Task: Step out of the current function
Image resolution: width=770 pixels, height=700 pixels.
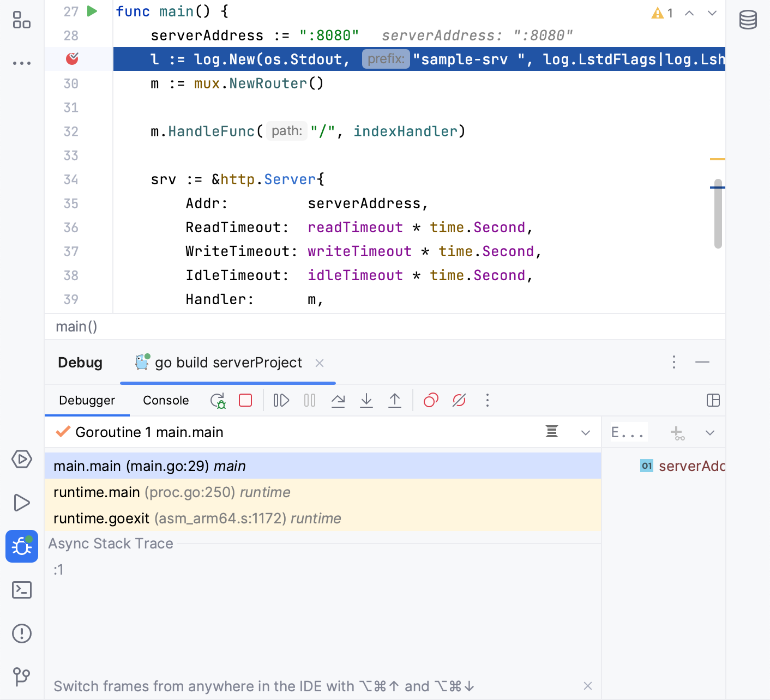Action: [395, 400]
